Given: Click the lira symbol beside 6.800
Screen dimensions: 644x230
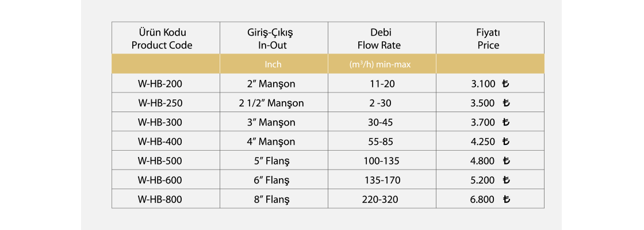Looking at the screenshot, I should point(506,200).
